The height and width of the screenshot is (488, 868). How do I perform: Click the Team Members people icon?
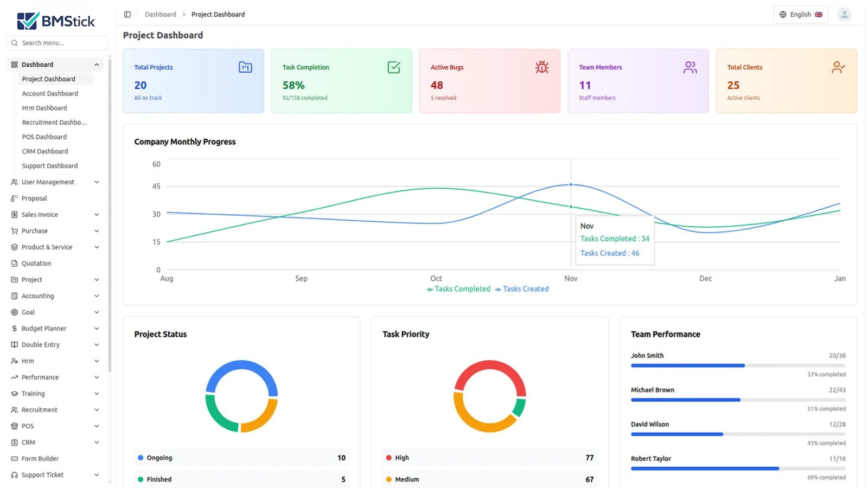690,67
